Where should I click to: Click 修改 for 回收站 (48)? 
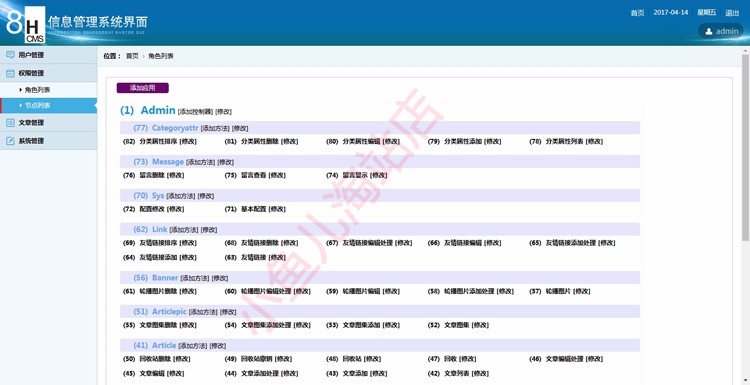[373, 359]
